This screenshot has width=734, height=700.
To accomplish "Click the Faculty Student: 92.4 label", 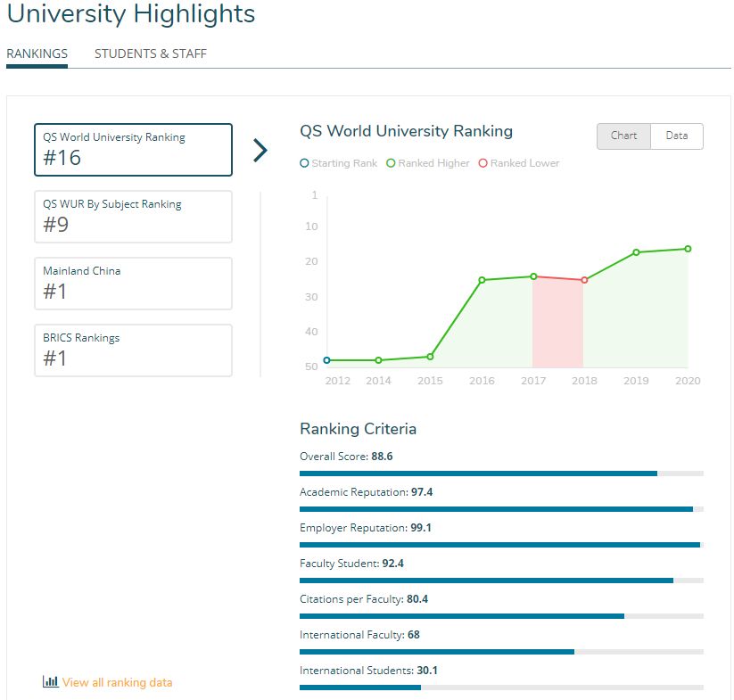I will click(351, 564).
